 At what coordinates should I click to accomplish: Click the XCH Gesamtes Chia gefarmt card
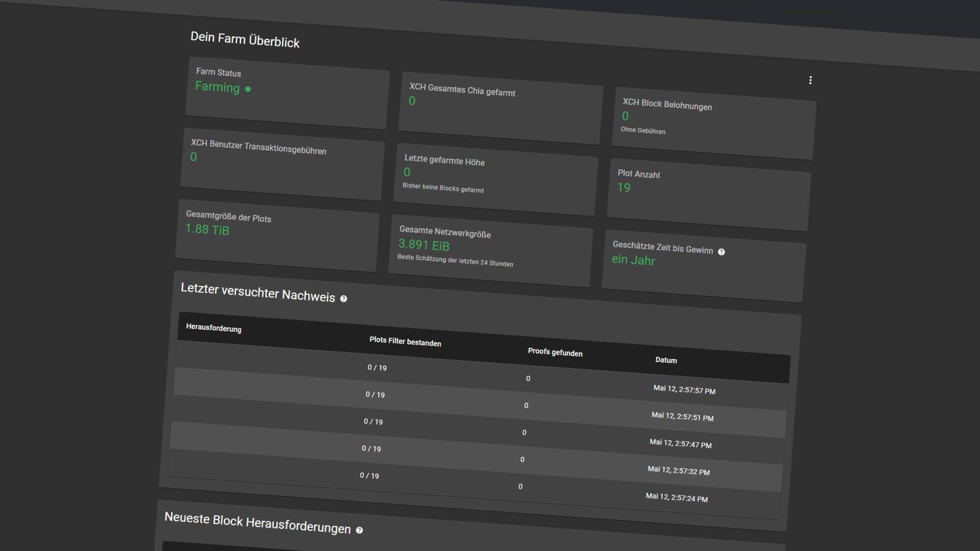tap(500, 109)
